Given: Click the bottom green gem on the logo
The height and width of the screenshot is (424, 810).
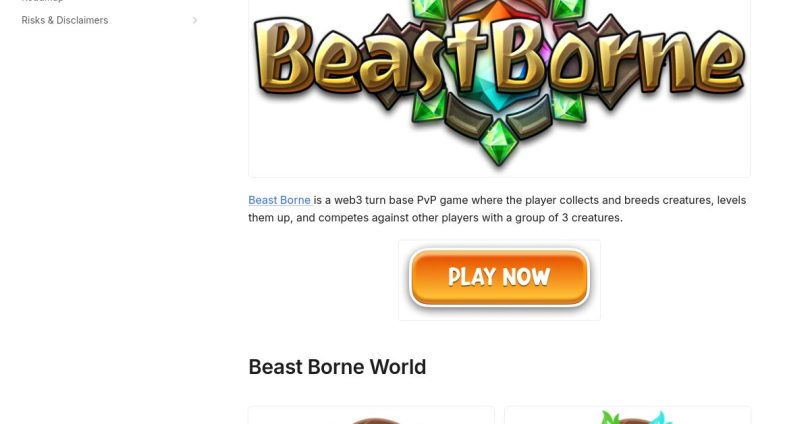Looking at the screenshot, I should [x=499, y=142].
